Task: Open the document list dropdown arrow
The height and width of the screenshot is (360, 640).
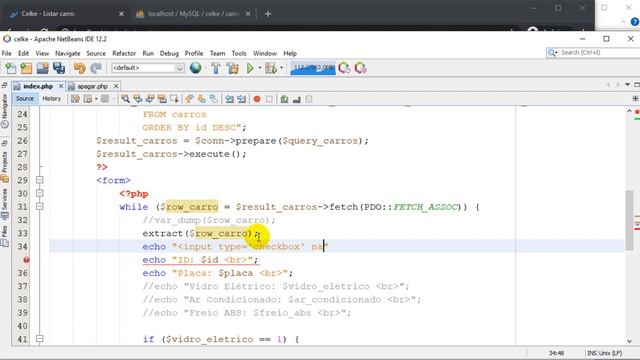Action: point(627,85)
